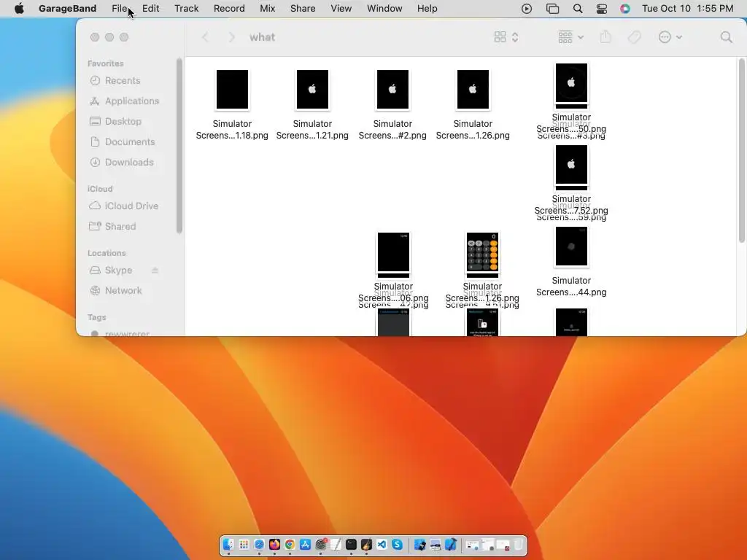Select the file Simulator Screens...1.21.png
This screenshot has width=747, height=560.
coord(312,90)
